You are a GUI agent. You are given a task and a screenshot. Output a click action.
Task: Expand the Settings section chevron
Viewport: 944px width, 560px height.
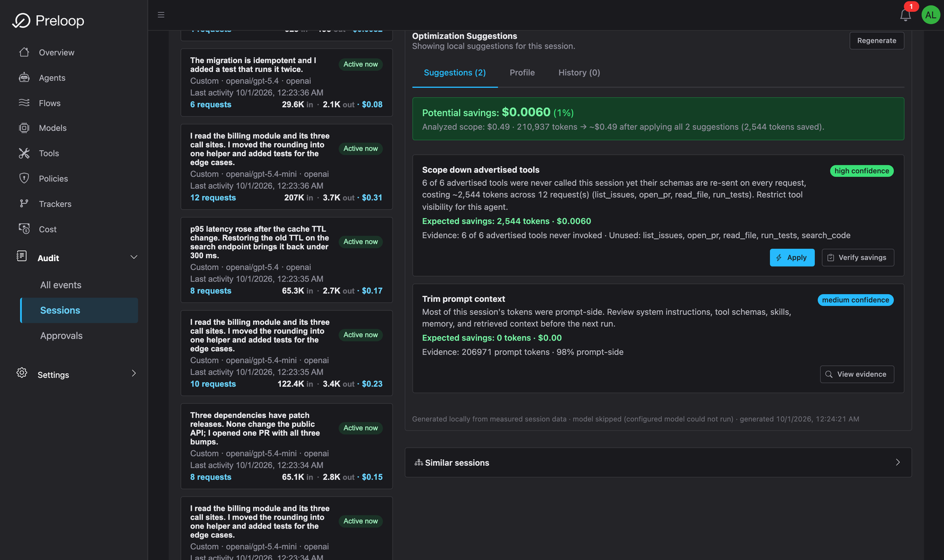pos(134,373)
